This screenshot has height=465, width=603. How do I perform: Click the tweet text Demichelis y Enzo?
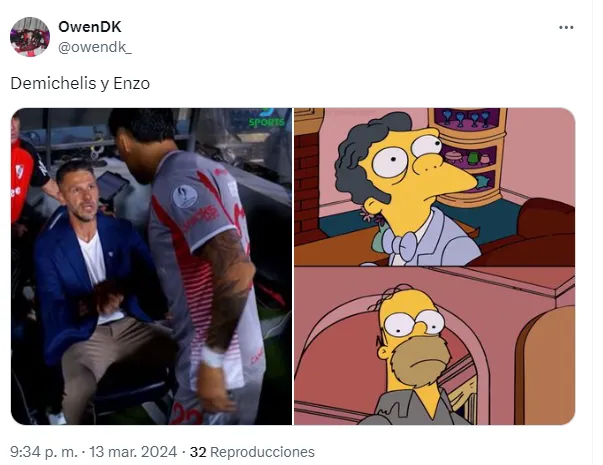[x=80, y=83]
